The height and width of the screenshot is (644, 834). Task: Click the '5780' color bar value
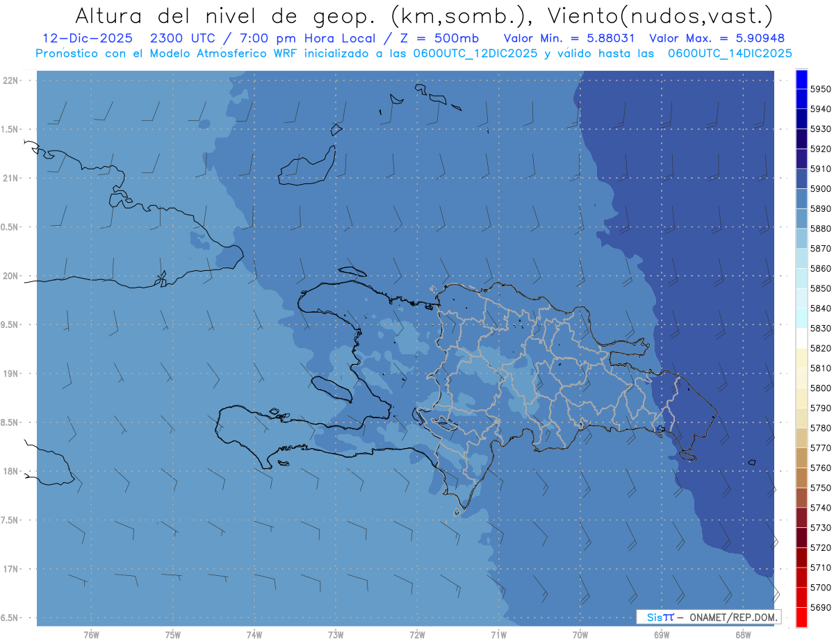821,428
